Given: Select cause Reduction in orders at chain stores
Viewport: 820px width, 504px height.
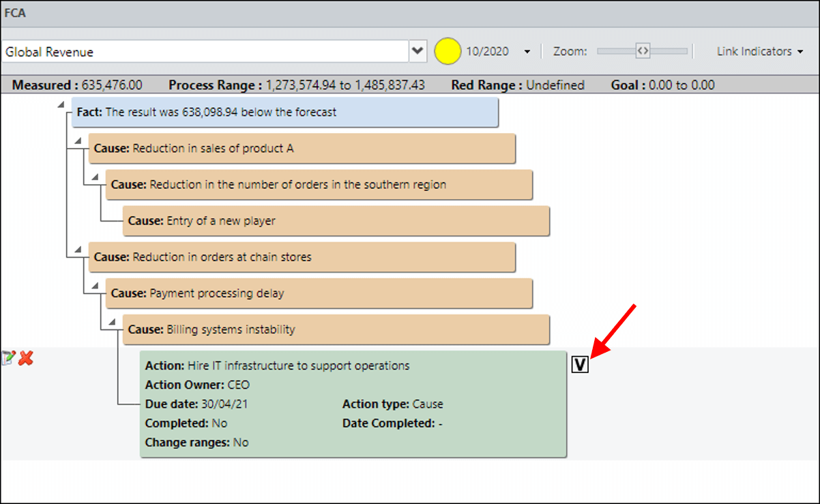Looking at the screenshot, I should [x=302, y=257].
